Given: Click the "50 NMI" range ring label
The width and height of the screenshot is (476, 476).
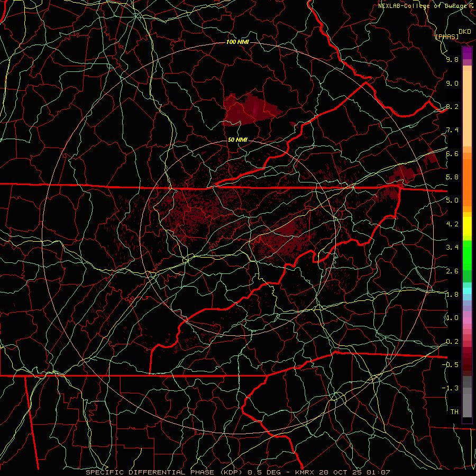Looking at the screenshot, I should [x=237, y=140].
